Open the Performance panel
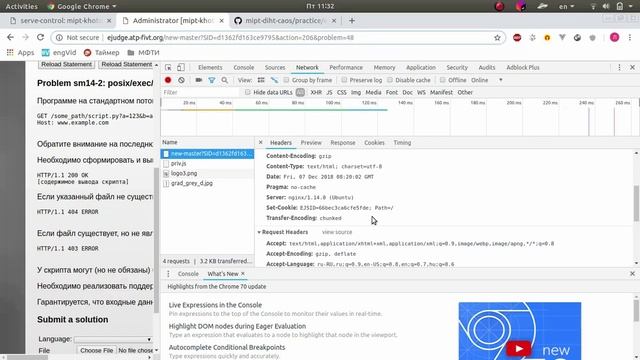 [346, 67]
